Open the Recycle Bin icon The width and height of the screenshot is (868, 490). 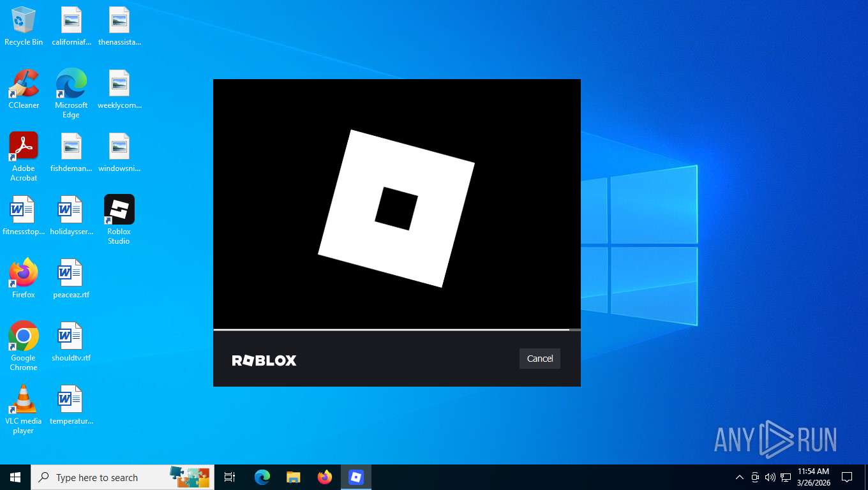(24, 26)
